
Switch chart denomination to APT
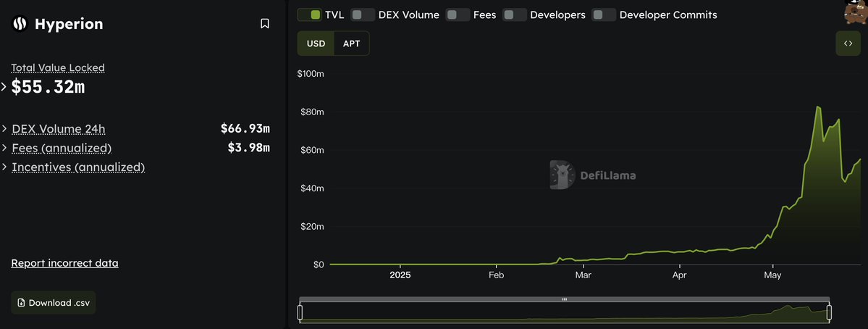pyautogui.click(x=352, y=43)
